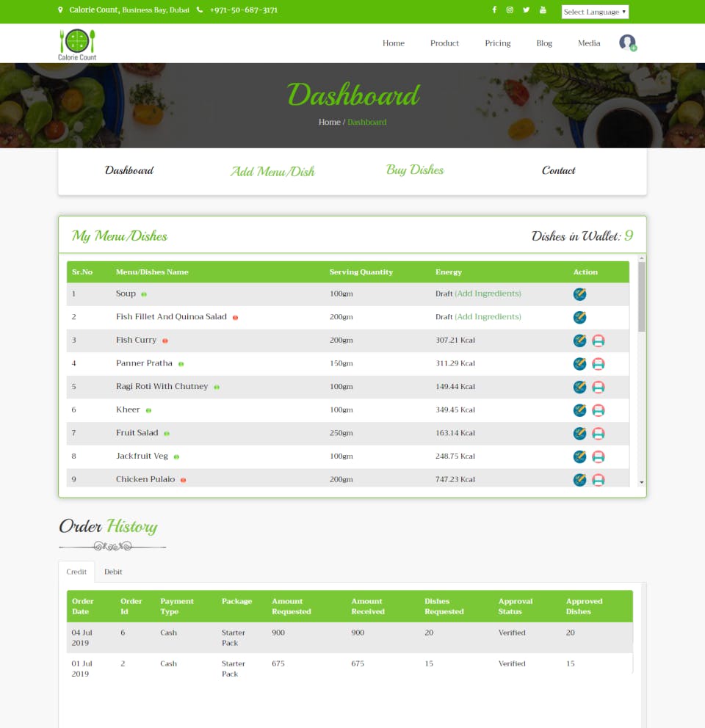The height and width of the screenshot is (728, 705).
Task: Open the Dashboard section tab
Action: (x=129, y=170)
